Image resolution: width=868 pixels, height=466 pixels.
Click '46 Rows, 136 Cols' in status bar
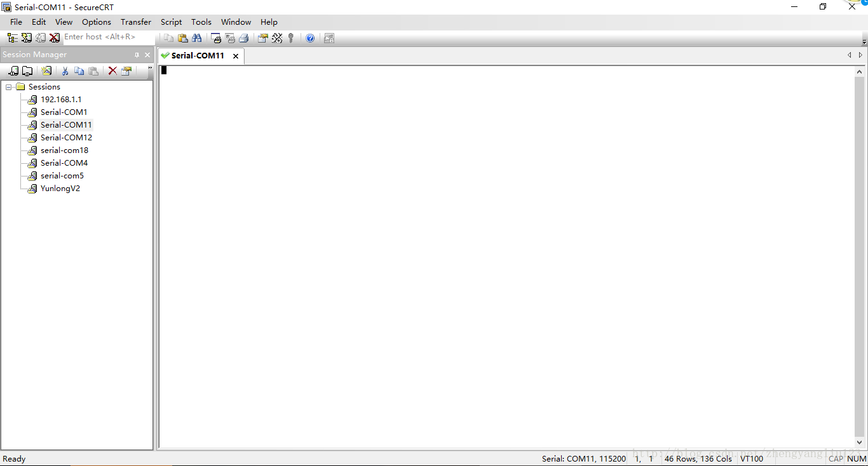[698, 458]
